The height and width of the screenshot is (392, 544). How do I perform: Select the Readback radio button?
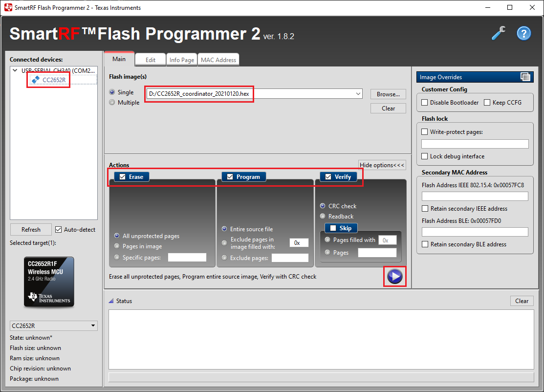pos(322,216)
